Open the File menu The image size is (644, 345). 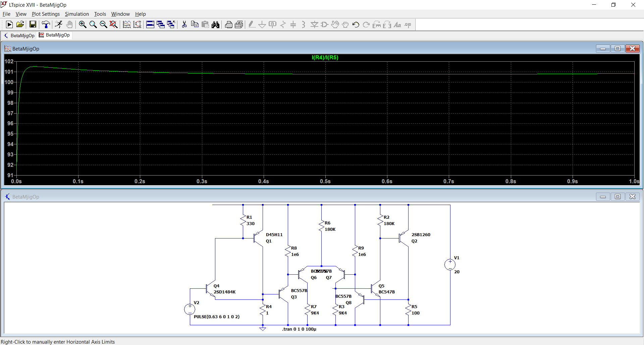(x=6, y=14)
